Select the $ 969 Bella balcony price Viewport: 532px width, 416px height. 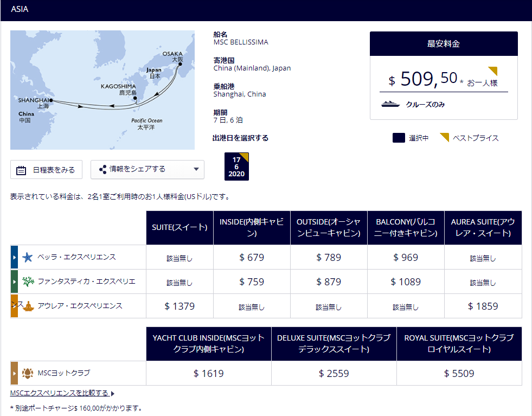406,258
